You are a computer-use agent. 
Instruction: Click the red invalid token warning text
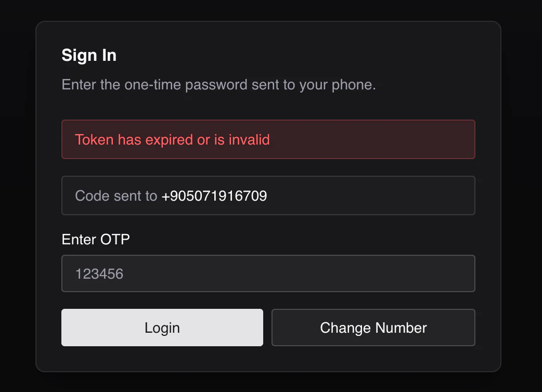click(x=173, y=139)
